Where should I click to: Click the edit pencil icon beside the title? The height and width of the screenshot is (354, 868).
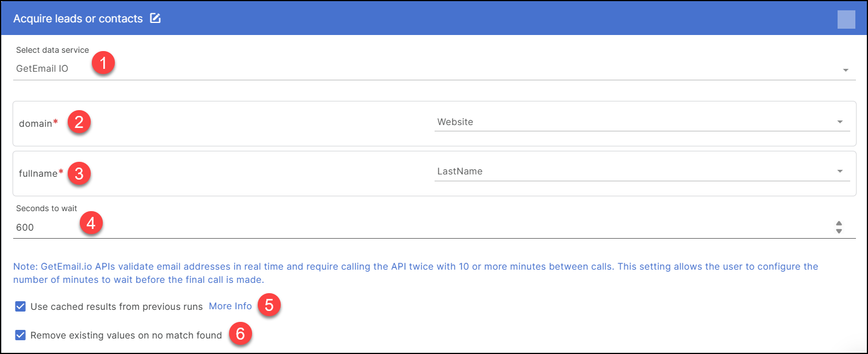(x=155, y=18)
